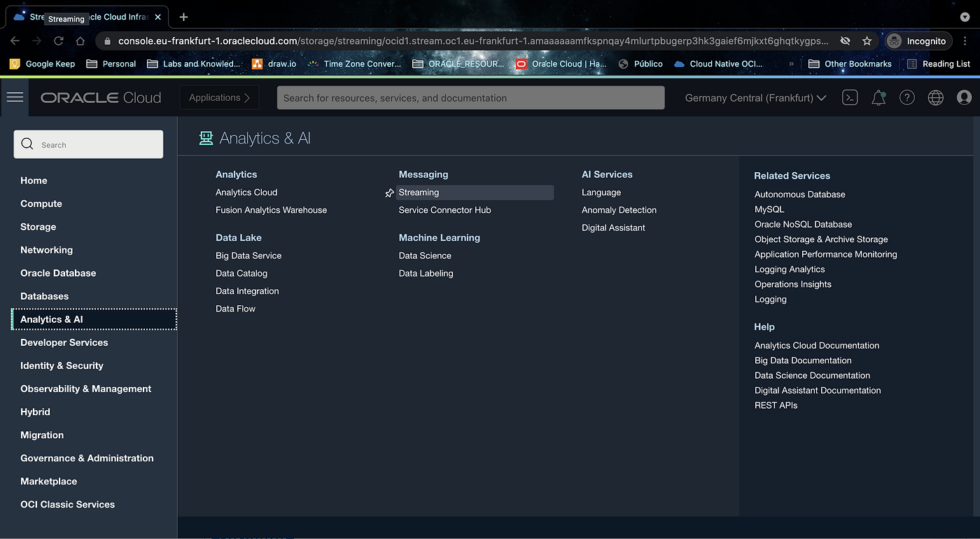
Task: Open Anomaly Detection link
Action: pyautogui.click(x=619, y=210)
